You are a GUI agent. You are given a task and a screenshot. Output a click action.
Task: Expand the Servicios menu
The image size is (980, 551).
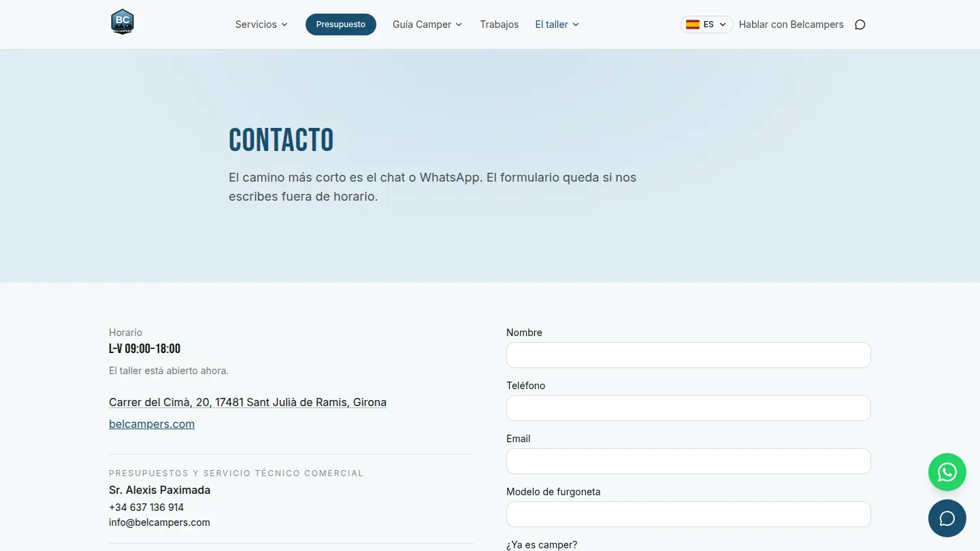(x=262, y=24)
